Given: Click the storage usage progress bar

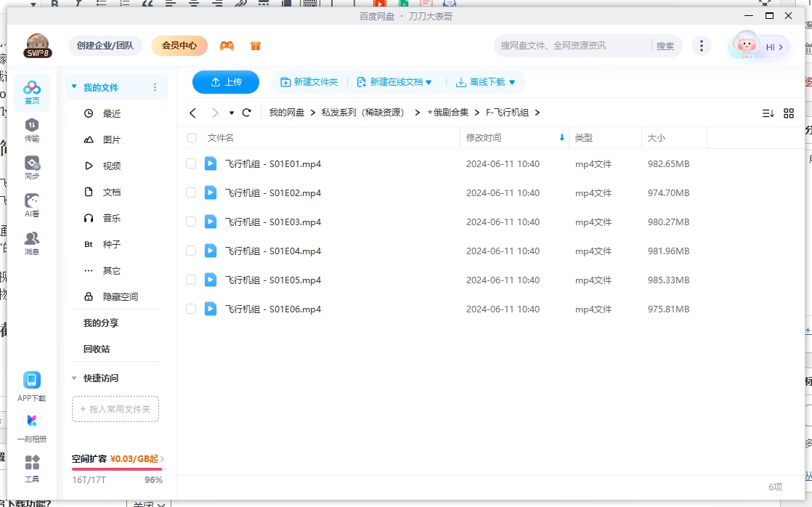Looking at the screenshot, I should tap(116, 469).
